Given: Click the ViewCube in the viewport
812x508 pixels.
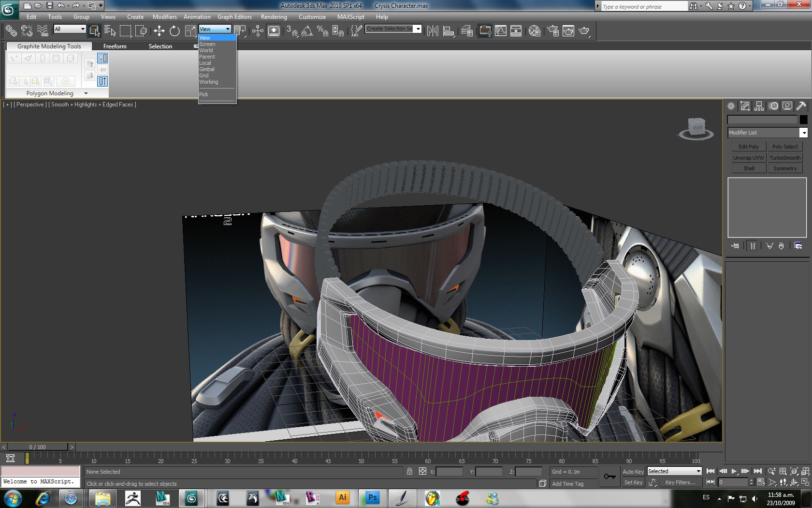Looking at the screenshot, I should pyautogui.click(x=696, y=128).
